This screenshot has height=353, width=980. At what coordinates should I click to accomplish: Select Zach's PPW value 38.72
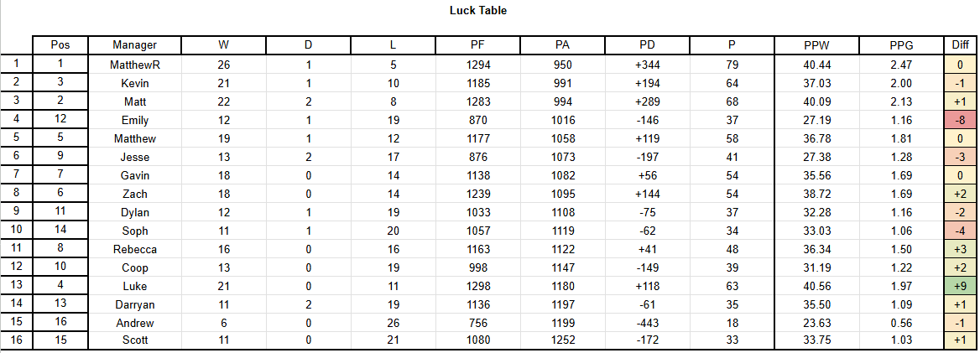tap(817, 194)
